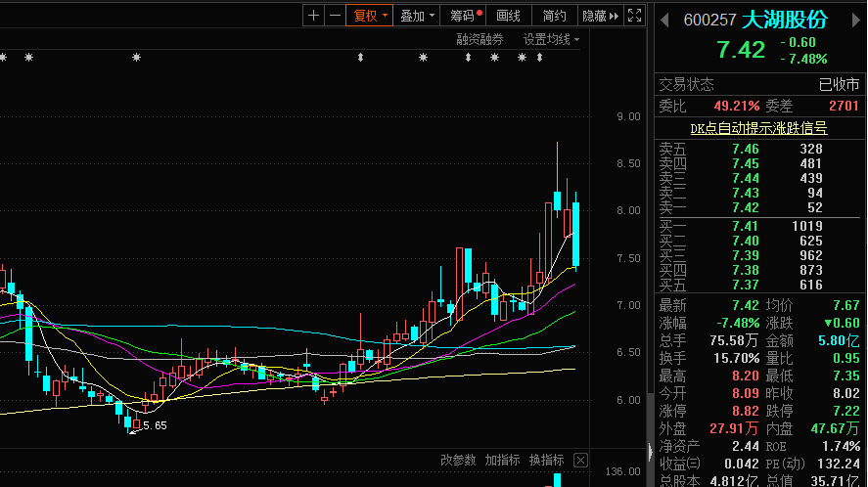
Task: Expand the 叠加 overlay dropdown
Action: click(x=418, y=16)
